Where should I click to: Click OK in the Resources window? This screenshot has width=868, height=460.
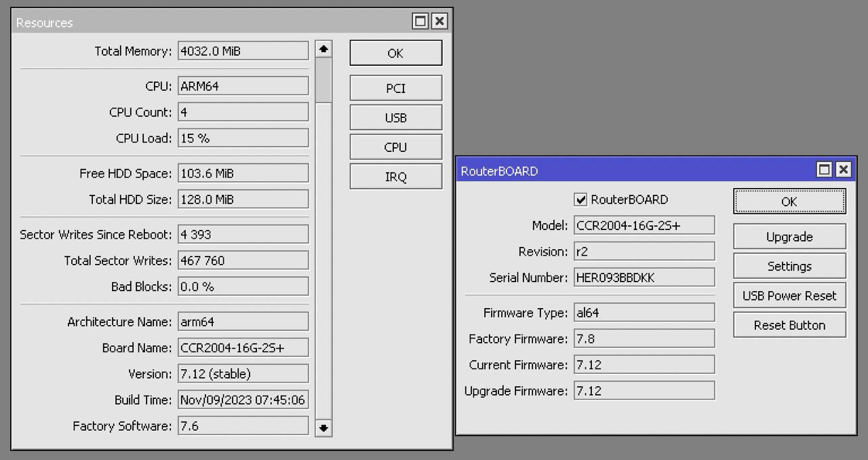[396, 53]
